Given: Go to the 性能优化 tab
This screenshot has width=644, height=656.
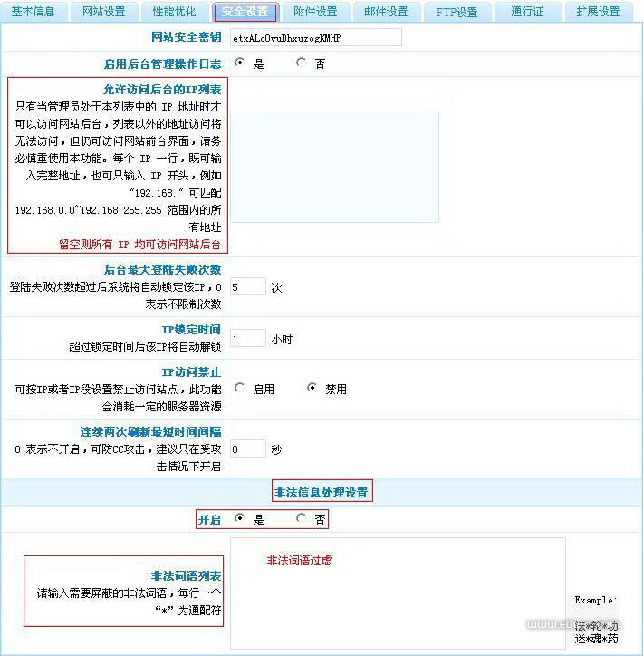Looking at the screenshot, I should [174, 12].
